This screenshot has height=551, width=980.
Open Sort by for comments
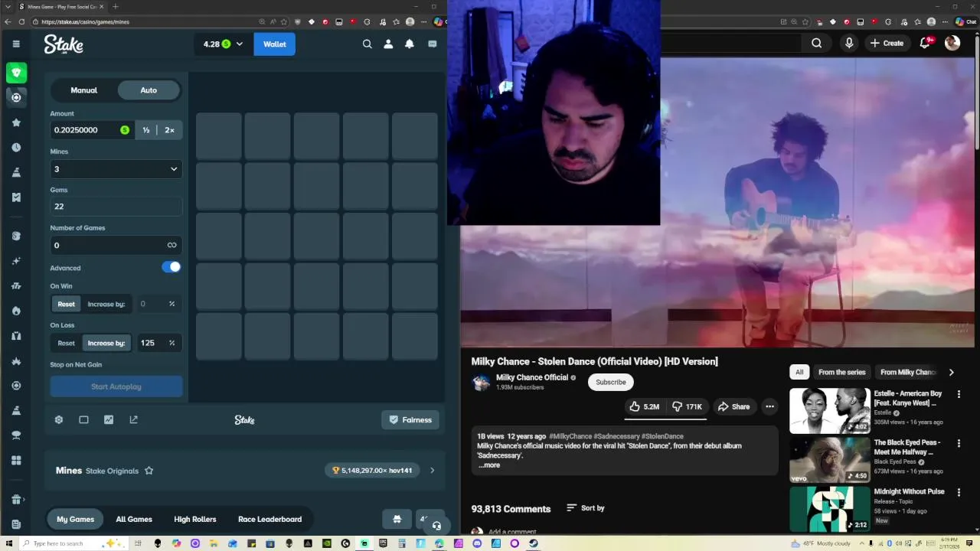(x=586, y=508)
